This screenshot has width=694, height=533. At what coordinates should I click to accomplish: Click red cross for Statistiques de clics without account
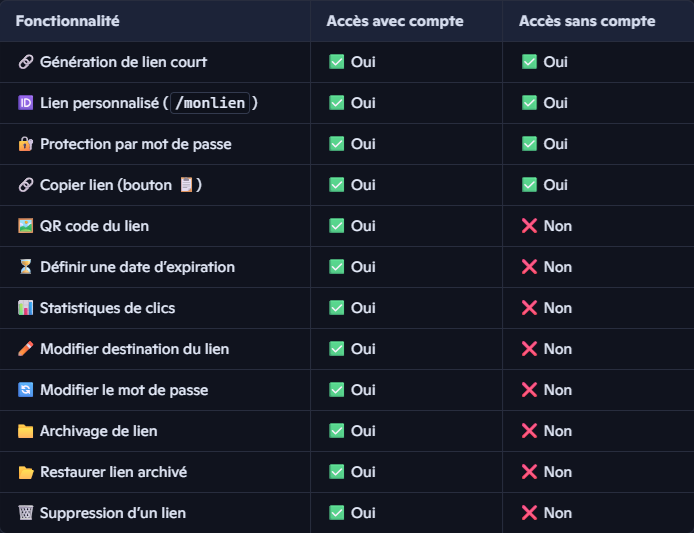530,308
